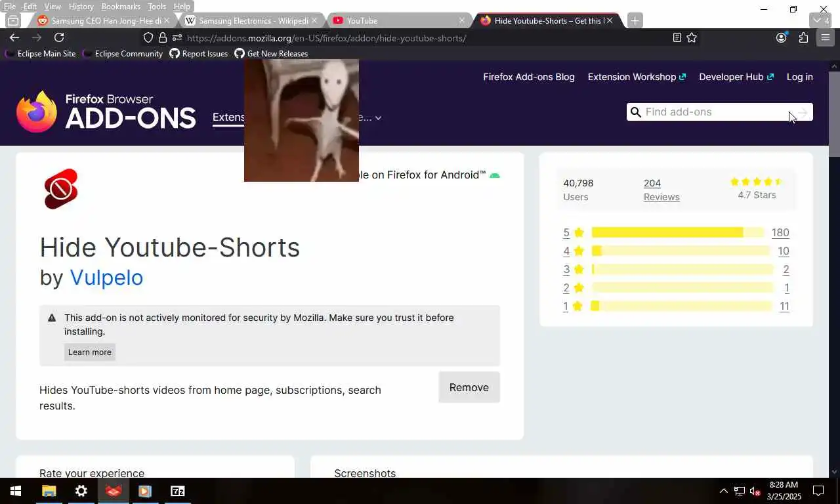This screenshot has width=840, height=504.
Task: Reload the current page
Action: click(x=59, y=38)
